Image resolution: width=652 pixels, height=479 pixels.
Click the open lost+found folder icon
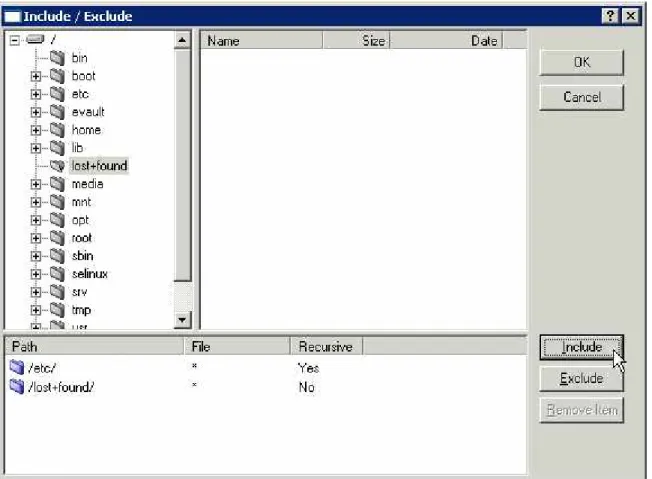57,166
